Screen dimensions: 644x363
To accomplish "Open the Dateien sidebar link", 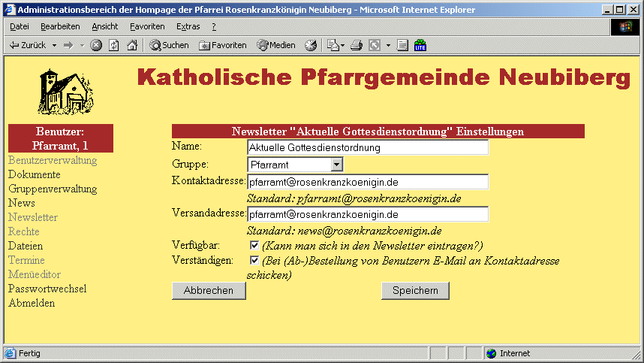I will click(26, 246).
